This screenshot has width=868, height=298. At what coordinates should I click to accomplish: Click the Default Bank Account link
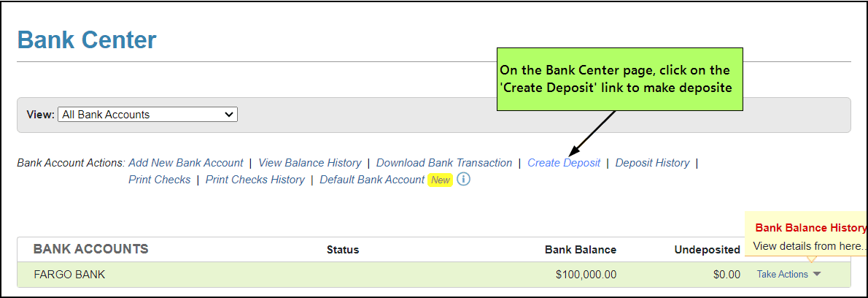[372, 180]
